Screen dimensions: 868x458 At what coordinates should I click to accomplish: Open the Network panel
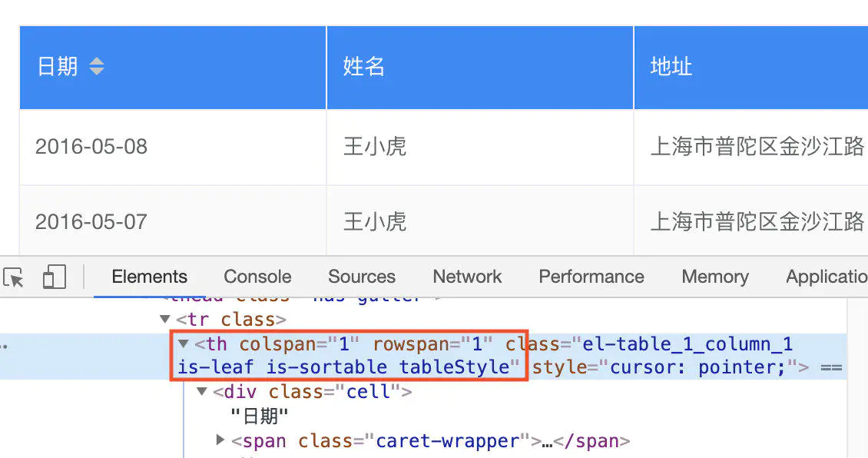tap(467, 276)
